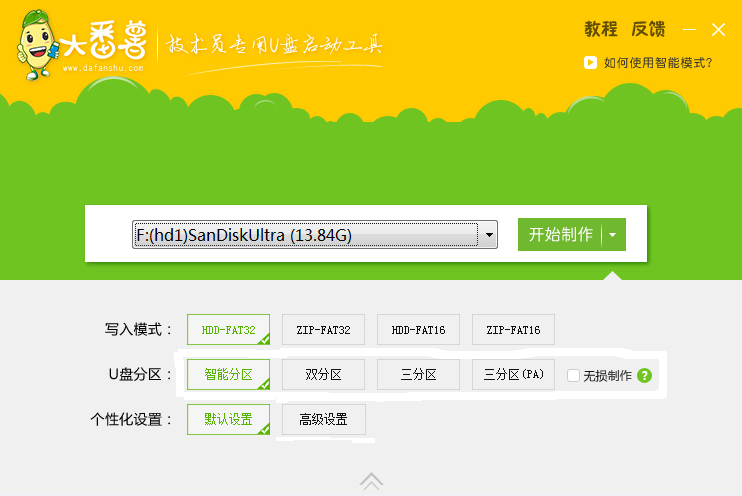Choose HDD-FAT16 write mode
The width and height of the screenshot is (742, 496).
pos(418,329)
